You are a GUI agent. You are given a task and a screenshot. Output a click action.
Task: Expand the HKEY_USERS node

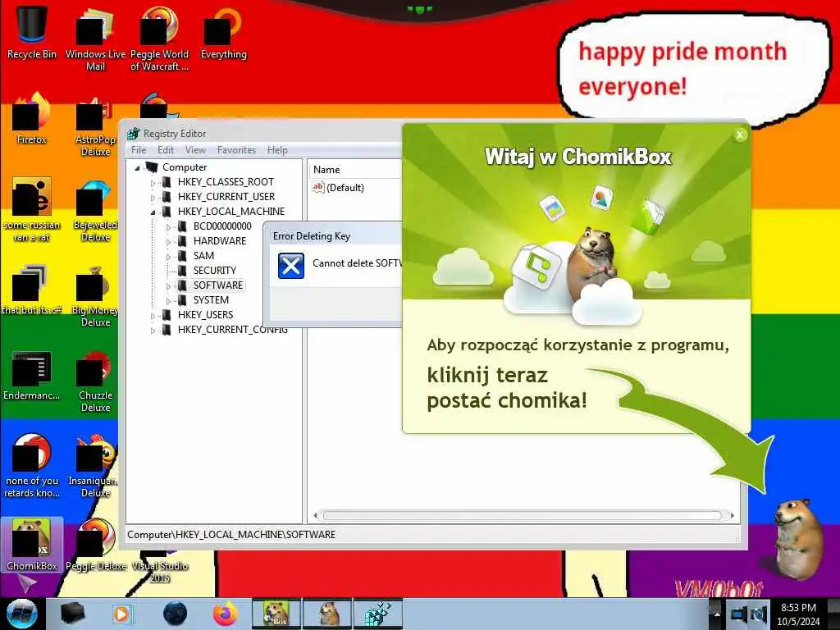coord(153,316)
